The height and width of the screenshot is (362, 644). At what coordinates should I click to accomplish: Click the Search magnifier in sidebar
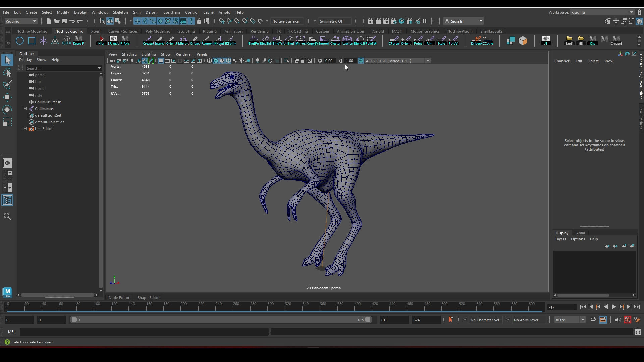pyautogui.click(x=7, y=216)
